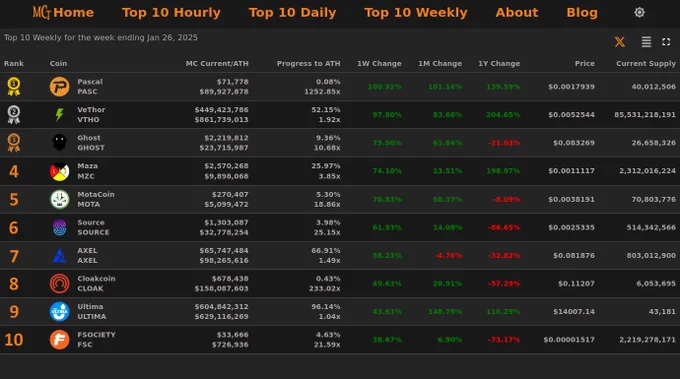The image size is (680, 379).
Task: Sort by the Rank column header
Action: click(x=14, y=63)
